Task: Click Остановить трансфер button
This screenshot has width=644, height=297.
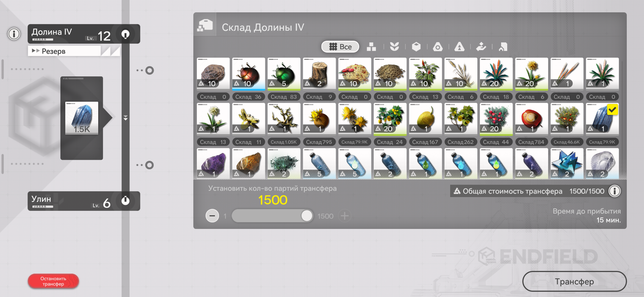Action: coord(53,281)
